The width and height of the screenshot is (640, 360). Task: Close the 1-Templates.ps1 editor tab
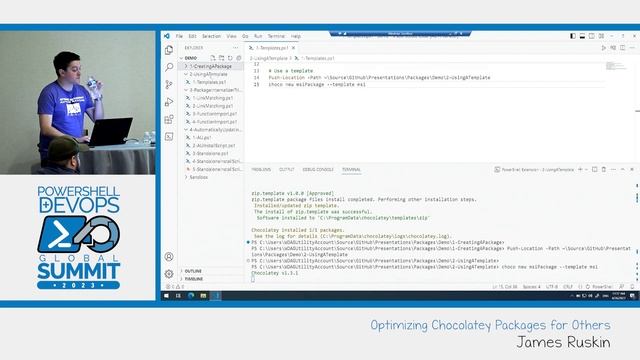[x=293, y=48]
